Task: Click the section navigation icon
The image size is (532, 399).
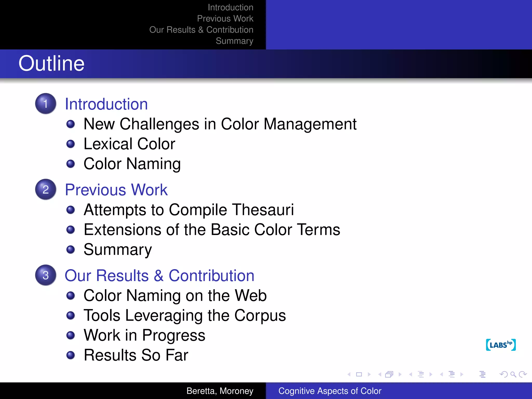Action: click(x=452, y=374)
